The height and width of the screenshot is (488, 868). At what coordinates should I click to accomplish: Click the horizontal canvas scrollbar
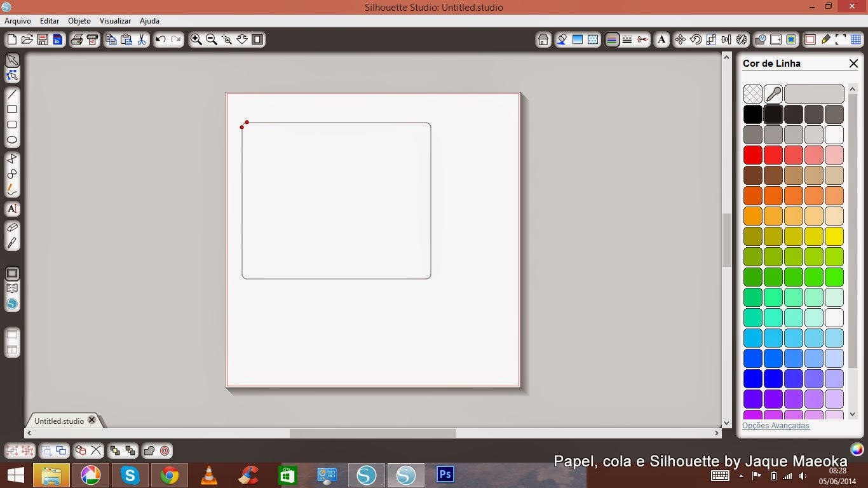pyautogui.click(x=372, y=433)
